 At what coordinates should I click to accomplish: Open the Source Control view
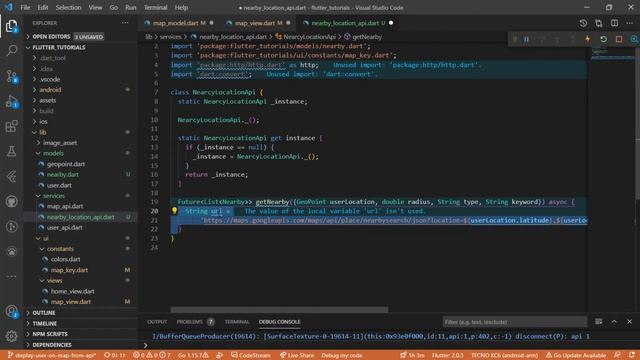[x=11, y=76]
